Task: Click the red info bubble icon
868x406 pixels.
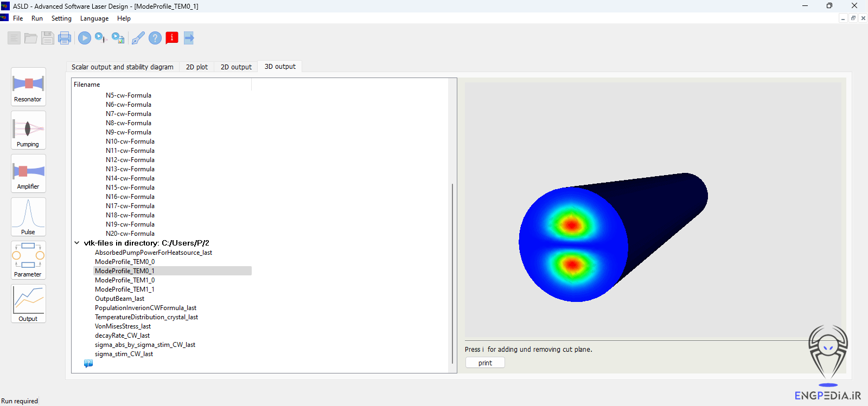Action: (x=172, y=38)
